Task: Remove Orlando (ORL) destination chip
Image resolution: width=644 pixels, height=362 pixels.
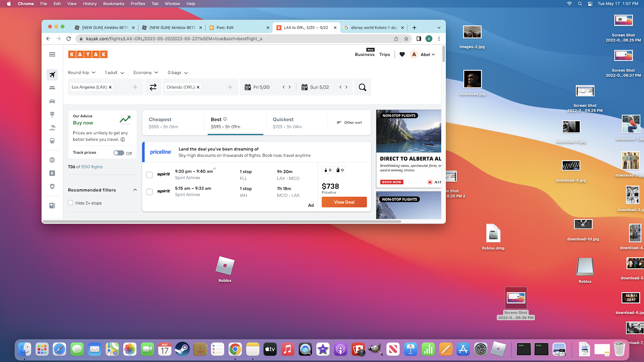Action: 198,87
